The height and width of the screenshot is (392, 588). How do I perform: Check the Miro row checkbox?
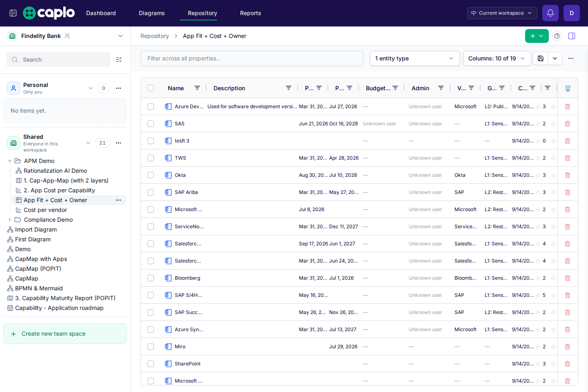pyautogui.click(x=151, y=347)
